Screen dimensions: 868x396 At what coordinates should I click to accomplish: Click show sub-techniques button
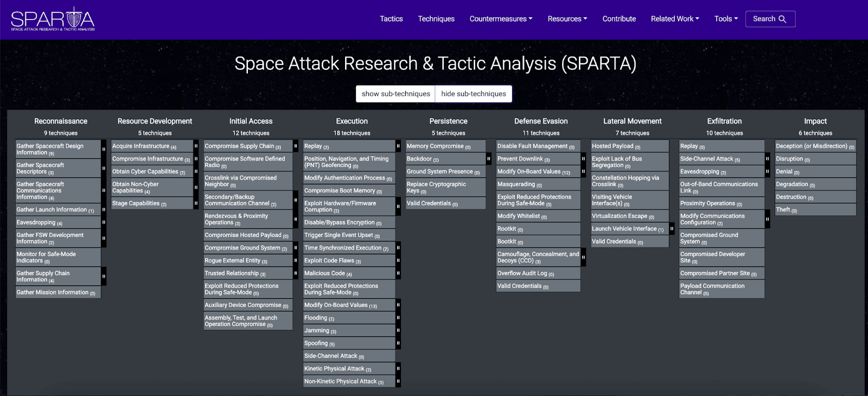[x=396, y=94]
